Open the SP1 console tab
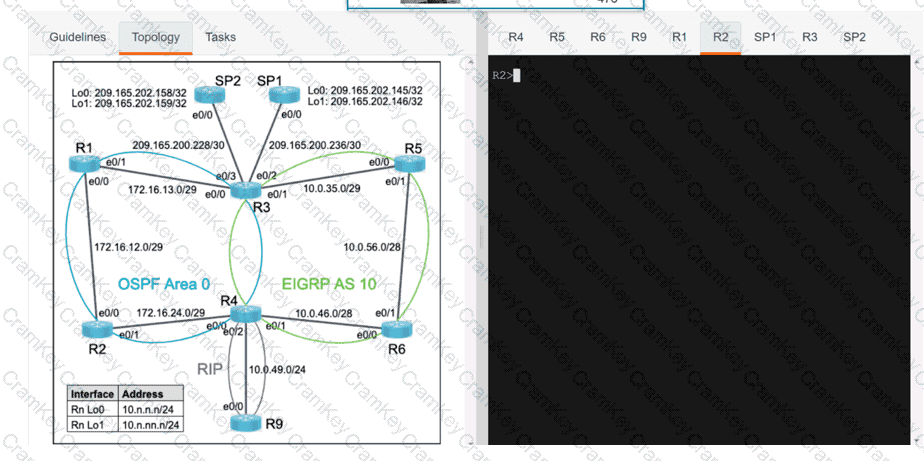 [x=765, y=37]
